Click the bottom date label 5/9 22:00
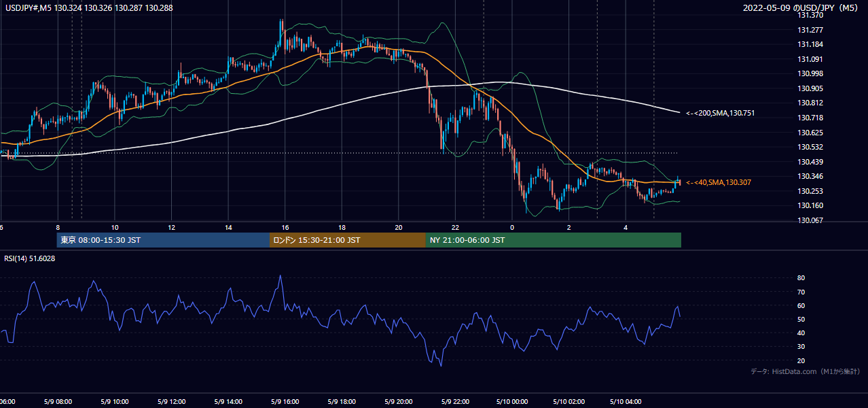This screenshot has width=868, height=408. (455, 401)
